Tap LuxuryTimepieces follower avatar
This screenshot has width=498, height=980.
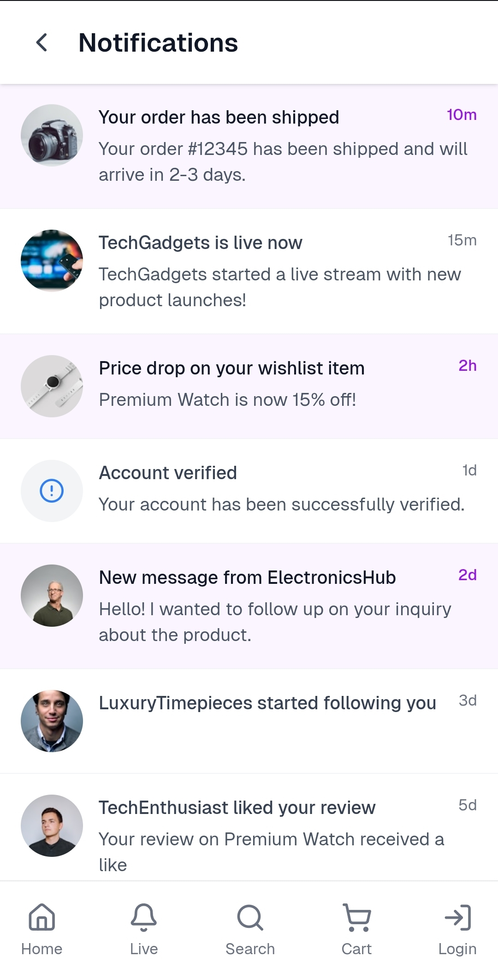click(52, 721)
